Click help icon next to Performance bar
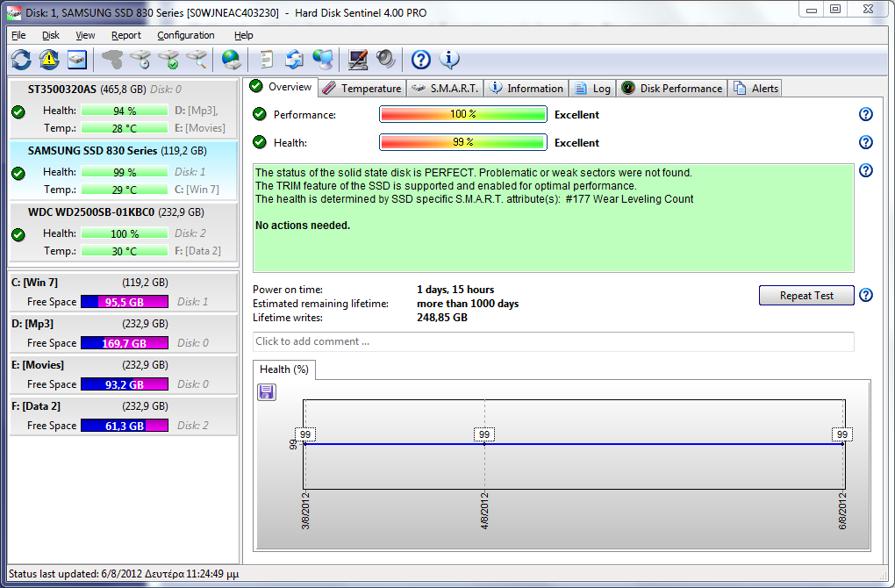Screen dimensions: 895x588 [x=866, y=114]
